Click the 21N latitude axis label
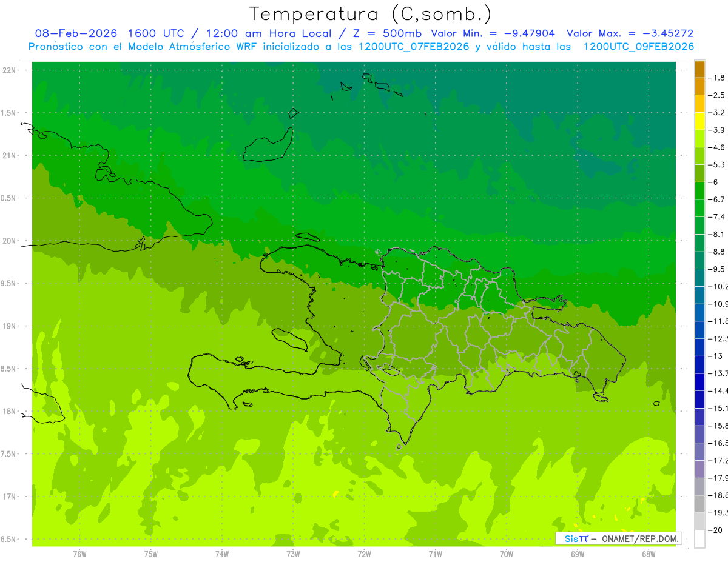Screen dimensions: 728x562 10,156
